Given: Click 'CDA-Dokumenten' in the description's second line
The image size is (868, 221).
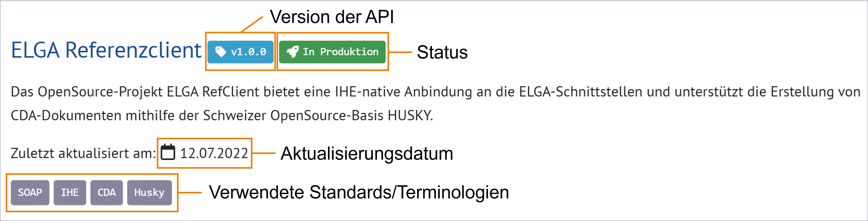Looking at the screenshot, I should pyautogui.click(x=66, y=116).
